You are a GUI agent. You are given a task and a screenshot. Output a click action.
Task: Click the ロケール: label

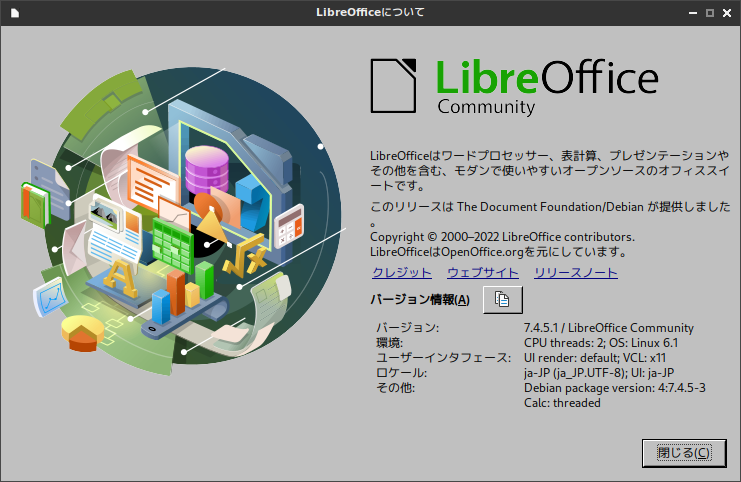[x=401, y=373]
